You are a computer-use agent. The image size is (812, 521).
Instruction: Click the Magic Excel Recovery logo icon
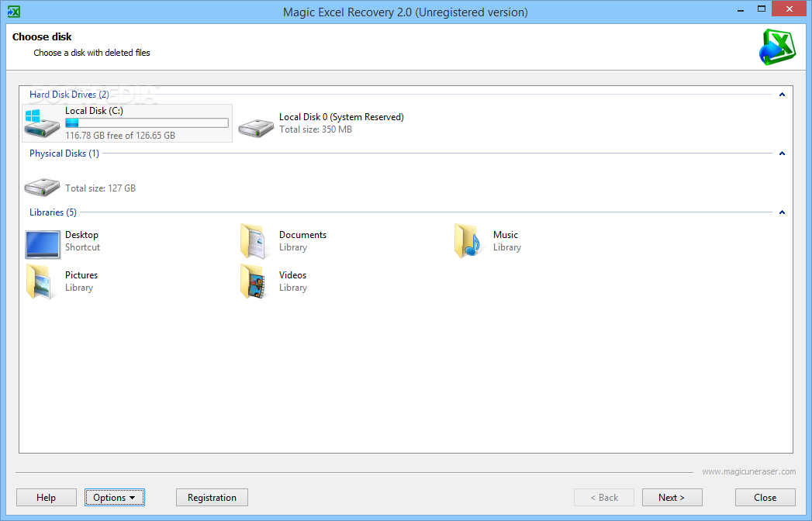pos(777,47)
